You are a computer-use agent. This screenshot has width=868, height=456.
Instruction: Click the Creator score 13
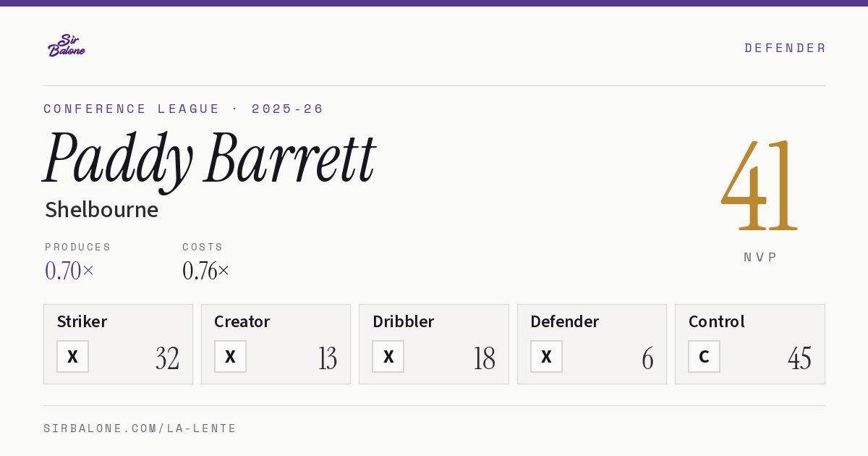(x=328, y=358)
